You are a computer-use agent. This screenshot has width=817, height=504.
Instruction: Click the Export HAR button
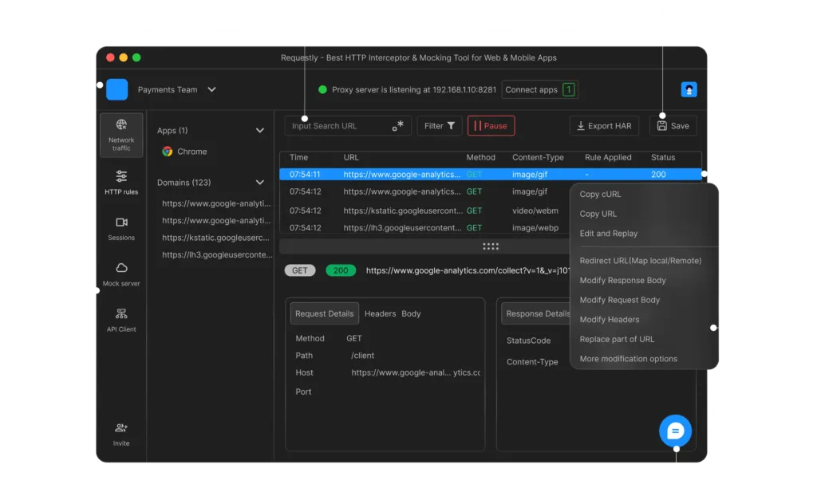604,126
